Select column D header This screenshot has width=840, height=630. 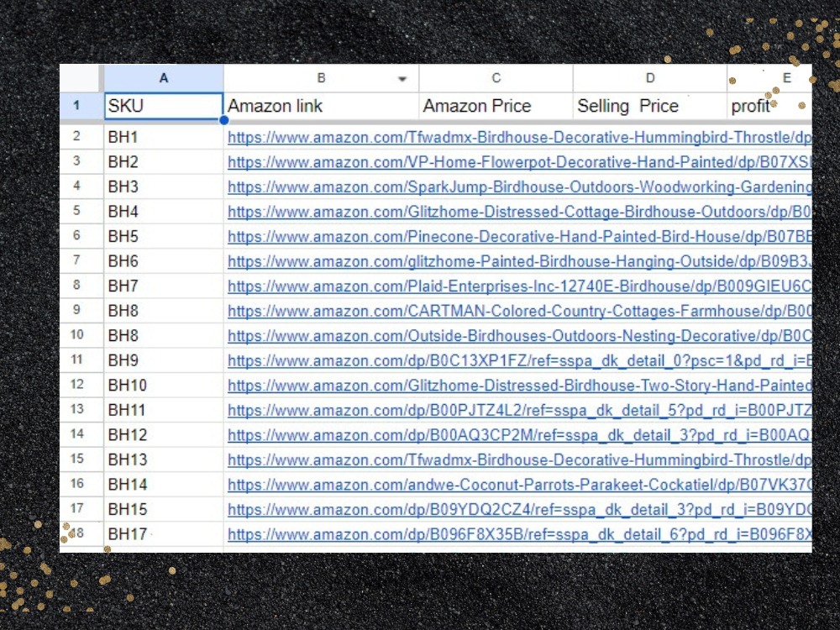[650, 78]
